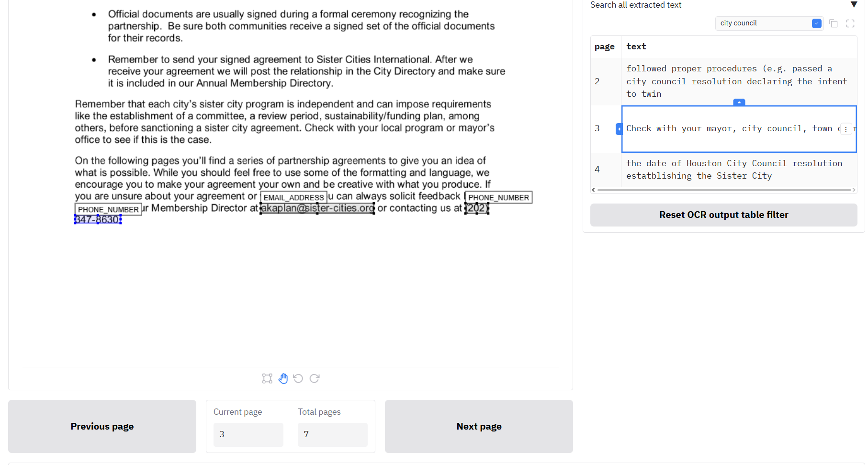The height and width of the screenshot is (465, 868).
Task: Click the undo arrow icon
Action: click(298, 379)
